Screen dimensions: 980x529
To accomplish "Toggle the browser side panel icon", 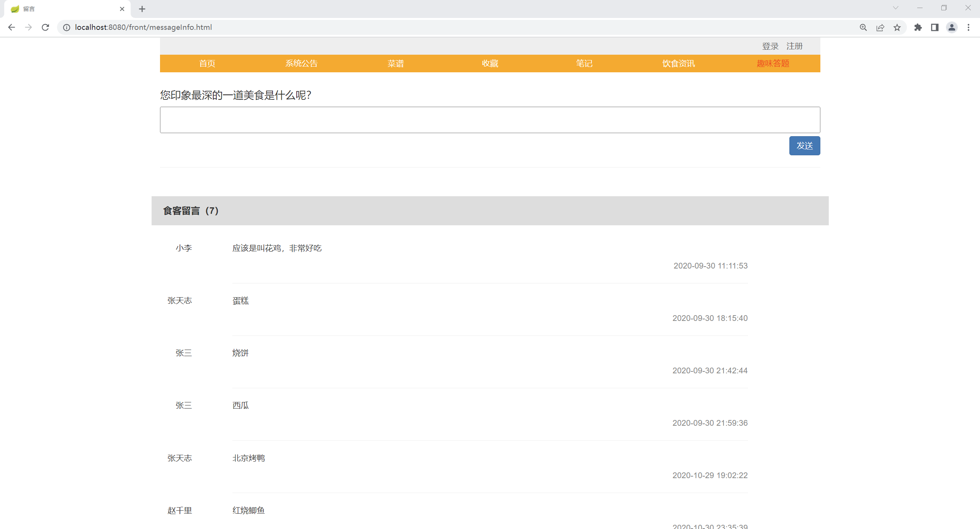I will [x=935, y=28].
